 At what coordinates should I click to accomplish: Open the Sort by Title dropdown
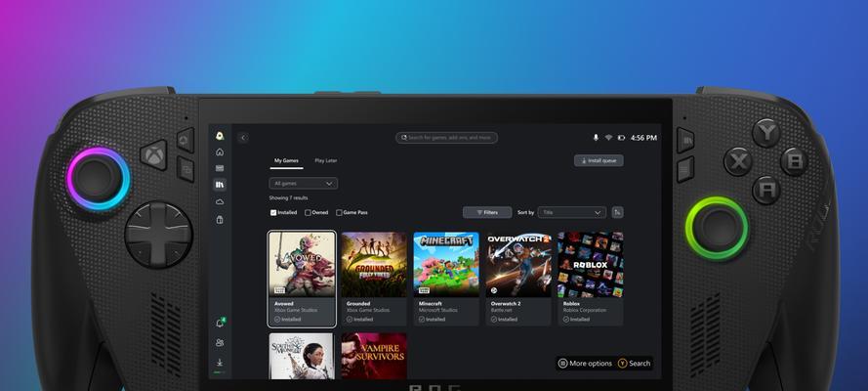[572, 212]
